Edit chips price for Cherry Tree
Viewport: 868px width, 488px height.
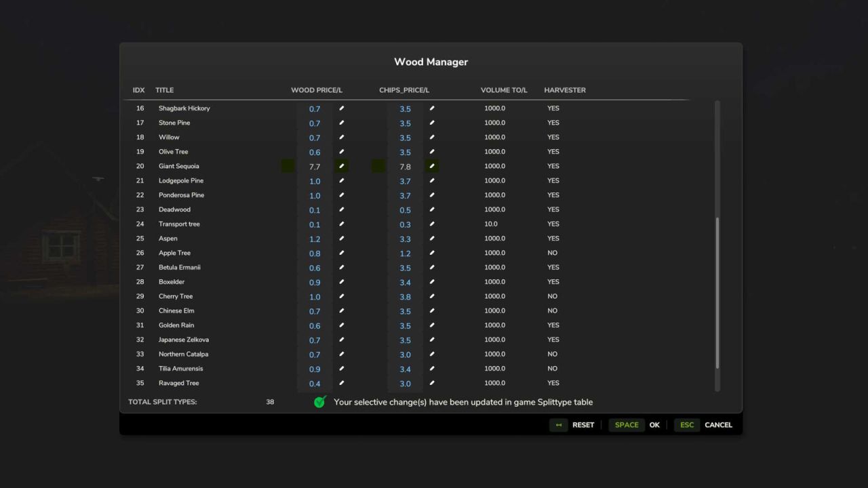[432, 296]
